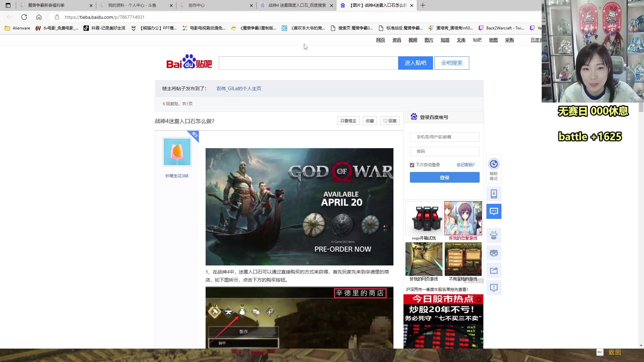Click the 收藏 button

370,121
